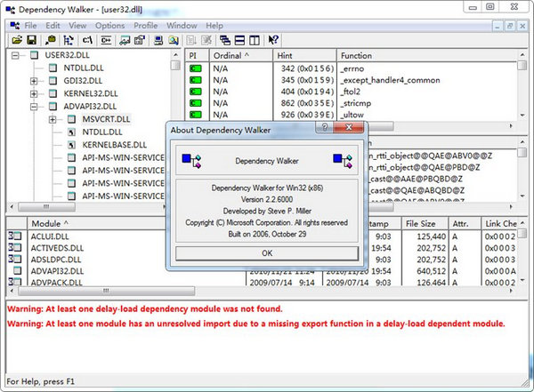The image size is (534, 392).
Task: Open the Options menu
Action: pos(110,26)
